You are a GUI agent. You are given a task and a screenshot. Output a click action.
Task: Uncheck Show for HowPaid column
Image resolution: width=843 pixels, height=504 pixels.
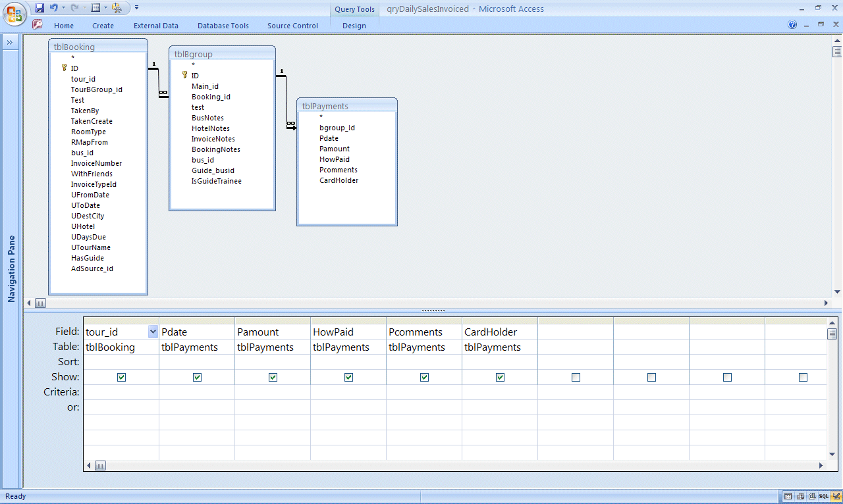click(x=348, y=377)
